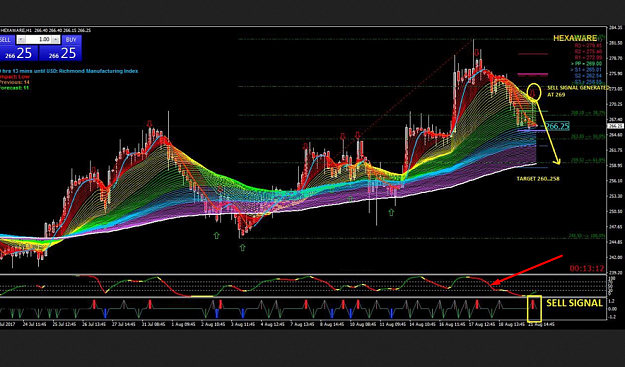Click the 1.00 lot volume field
Viewport: 625px width, 367px height.
point(39,40)
